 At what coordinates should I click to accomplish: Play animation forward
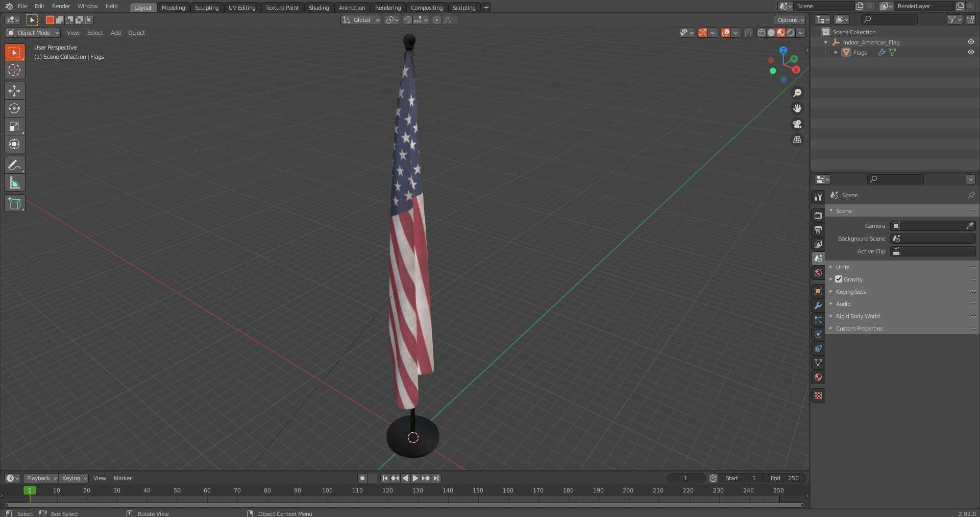click(x=415, y=478)
